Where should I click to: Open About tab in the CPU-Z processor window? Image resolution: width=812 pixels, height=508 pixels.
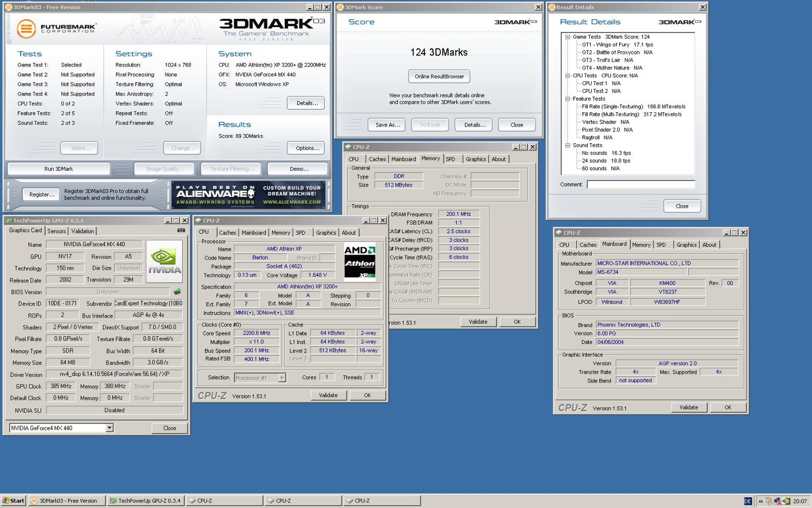tap(349, 233)
